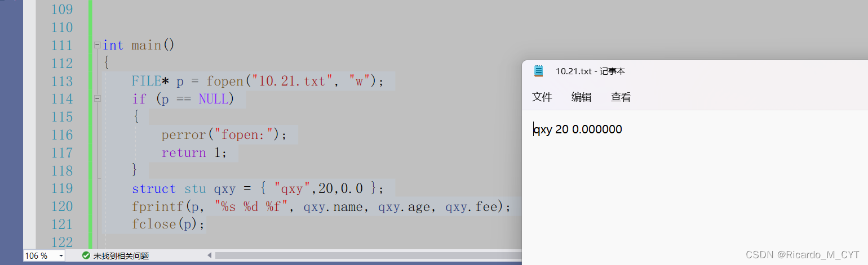Click the horizontal scrollbar left arrow
The width and height of the screenshot is (868, 265).
click(x=210, y=255)
